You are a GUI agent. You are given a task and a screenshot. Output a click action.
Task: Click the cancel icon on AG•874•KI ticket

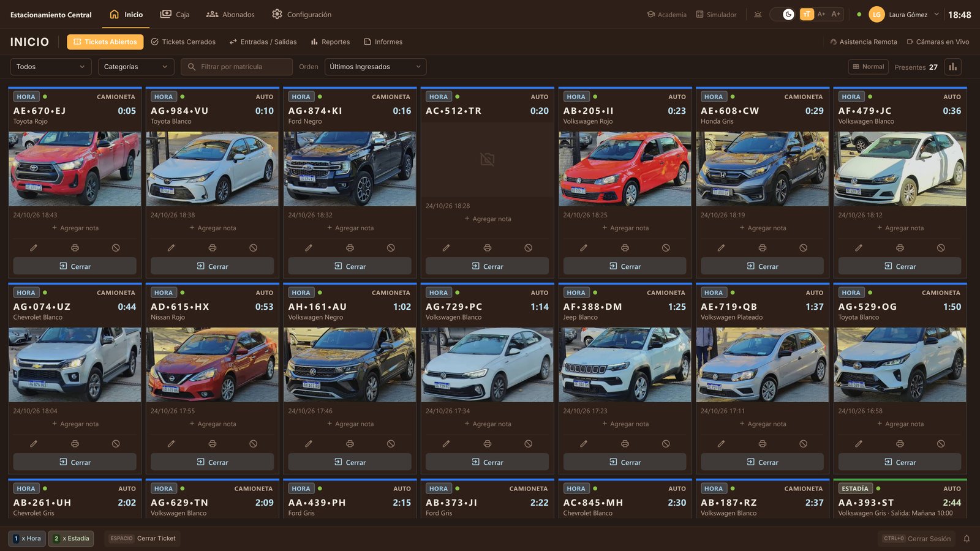[391, 248]
